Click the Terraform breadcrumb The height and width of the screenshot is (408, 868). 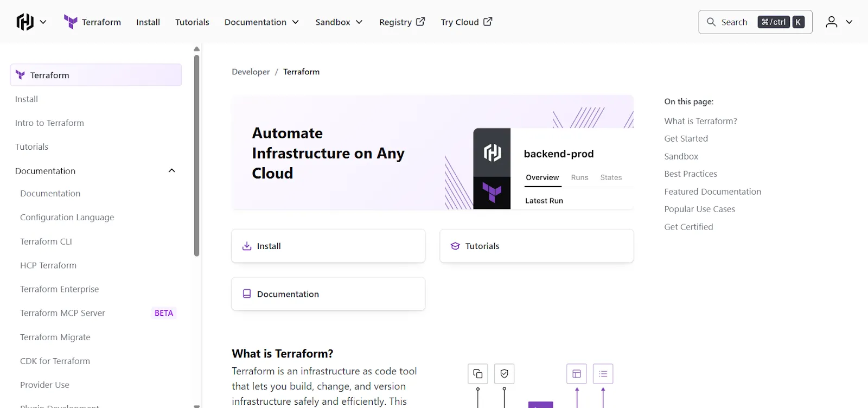point(301,72)
